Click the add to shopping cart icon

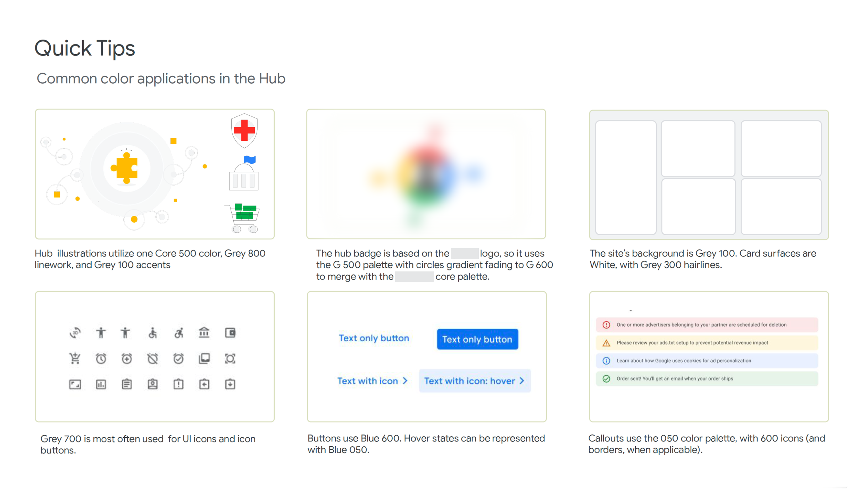pos(75,358)
